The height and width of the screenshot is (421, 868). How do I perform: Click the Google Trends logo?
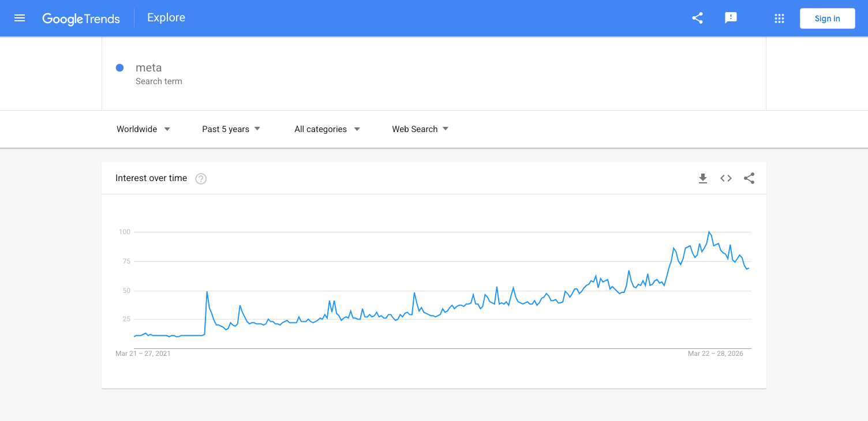(x=81, y=18)
